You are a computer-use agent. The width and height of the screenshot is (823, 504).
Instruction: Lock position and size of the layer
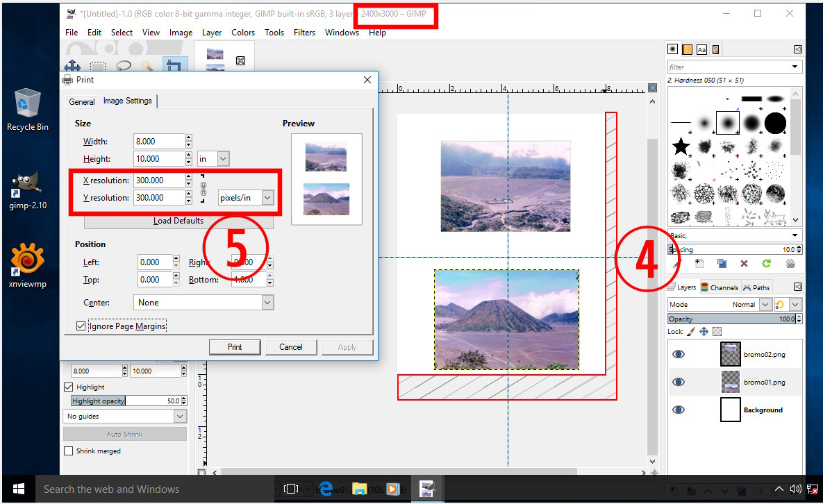(704, 331)
